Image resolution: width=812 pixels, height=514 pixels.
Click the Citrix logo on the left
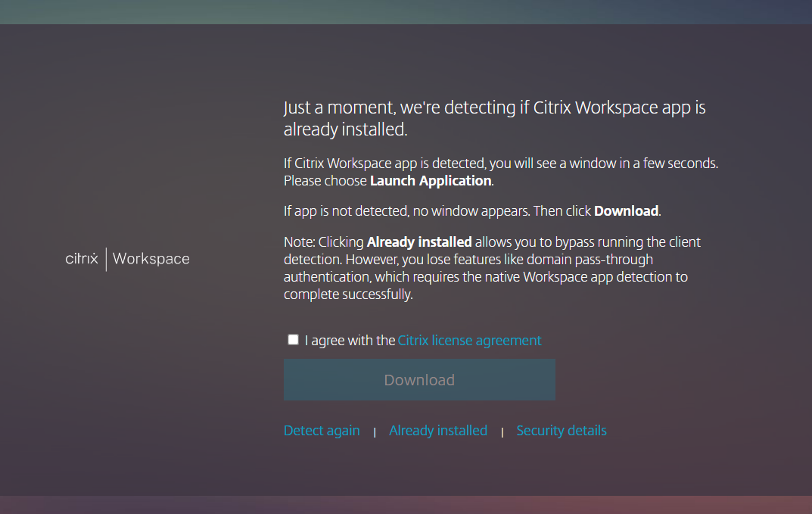(x=82, y=259)
